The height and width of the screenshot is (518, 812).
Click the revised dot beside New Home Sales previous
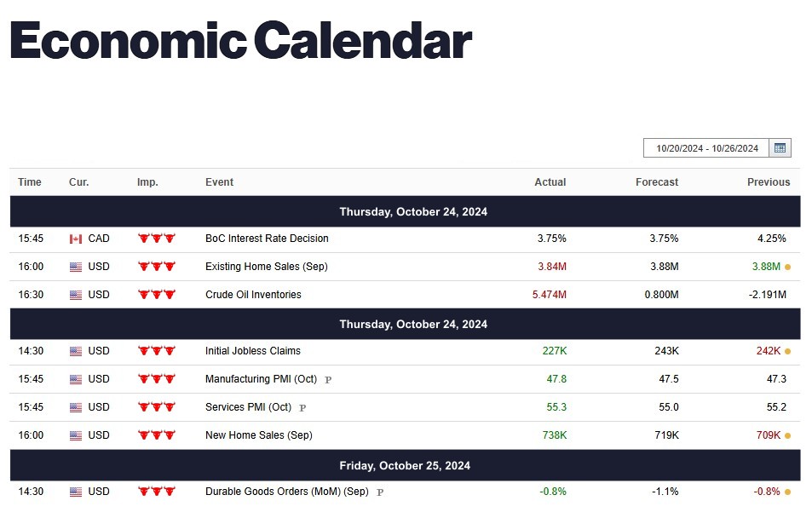click(x=787, y=435)
